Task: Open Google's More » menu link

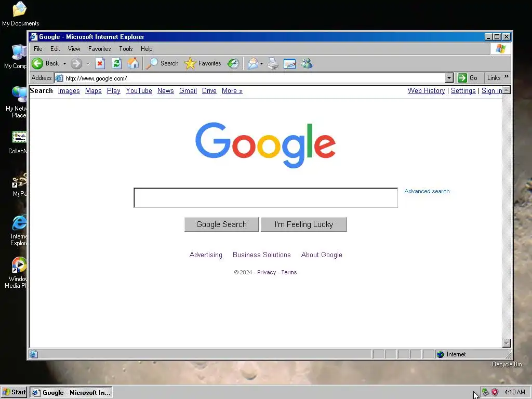Action: (x=232, y=90)
